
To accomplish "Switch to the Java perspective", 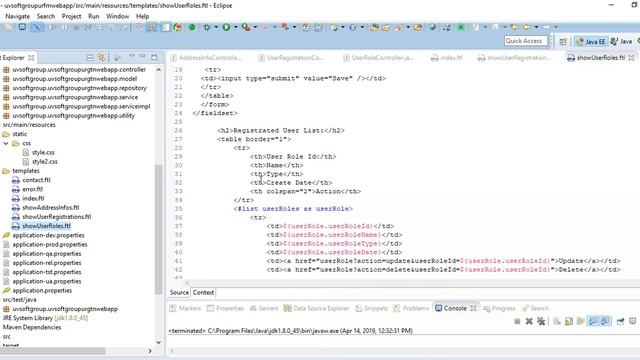I will [x=622, y=41].
